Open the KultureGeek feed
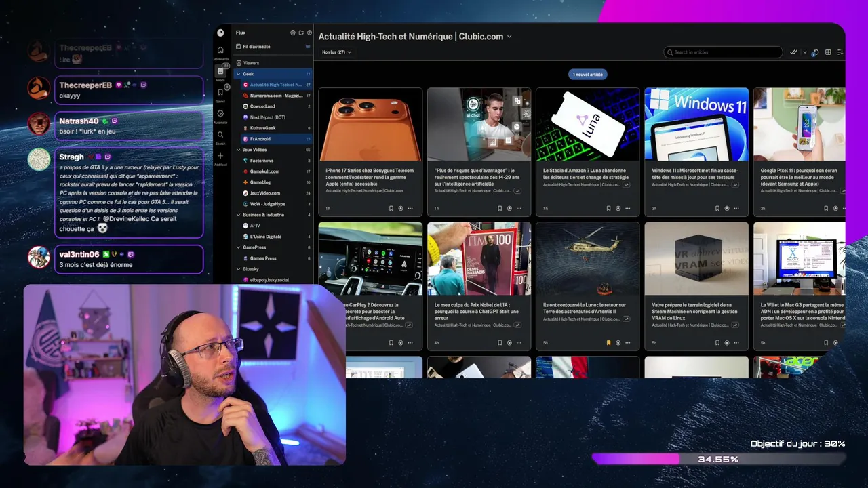 (277, 128)
